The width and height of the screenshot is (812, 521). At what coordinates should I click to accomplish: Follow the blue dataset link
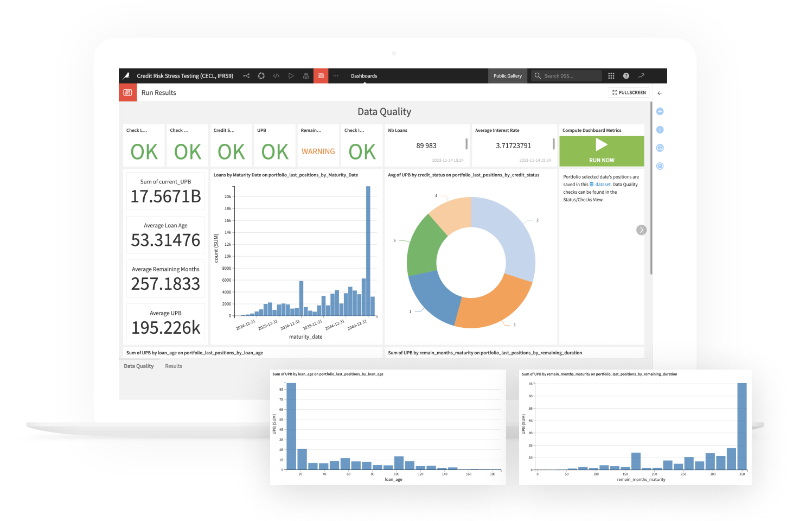pos(603,185)
